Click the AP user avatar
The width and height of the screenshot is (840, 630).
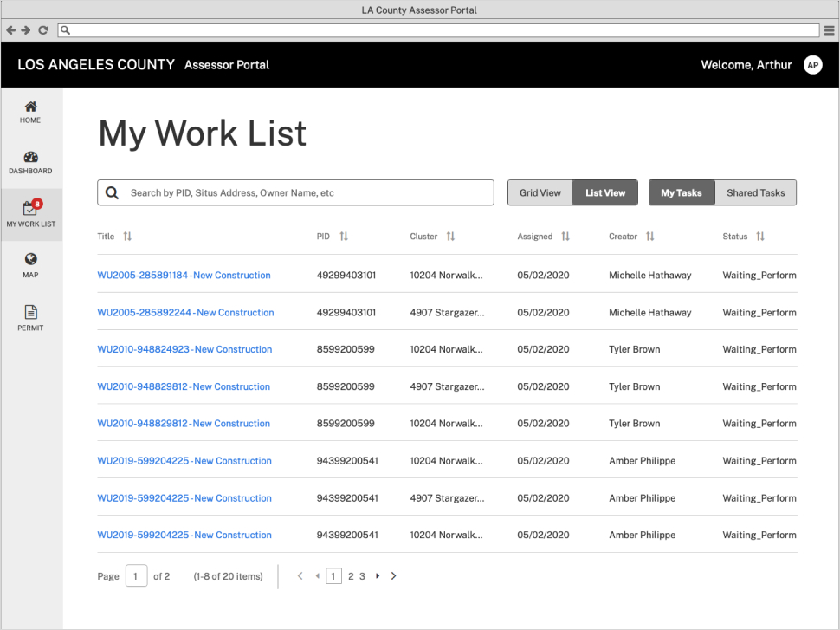(812, 65)
